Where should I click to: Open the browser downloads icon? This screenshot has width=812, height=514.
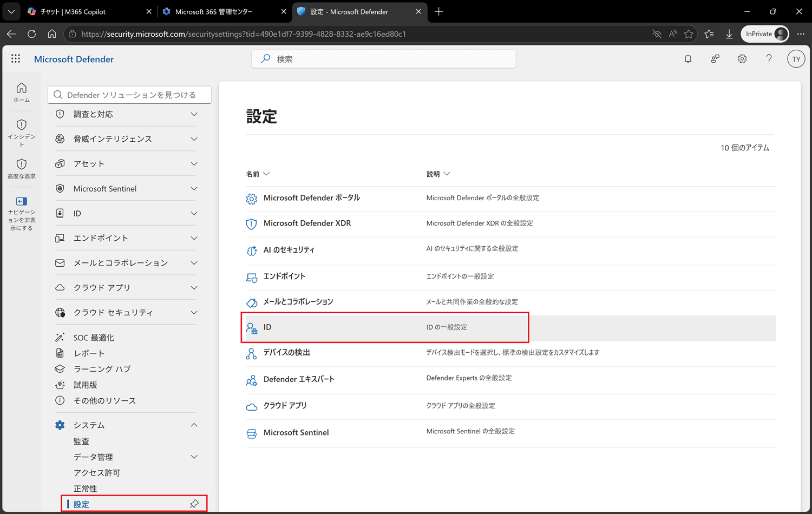click(729, 34)
